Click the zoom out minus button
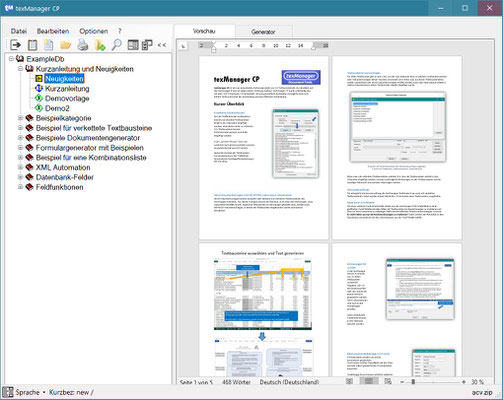This screenshot has height=400, width=503. point(402,382)
